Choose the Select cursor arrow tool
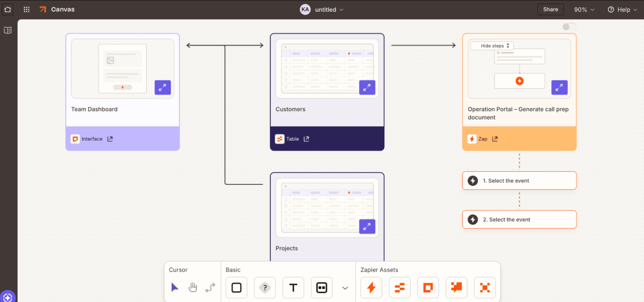Viewport: 644px width, 302px height. click(x=175, y=287)
